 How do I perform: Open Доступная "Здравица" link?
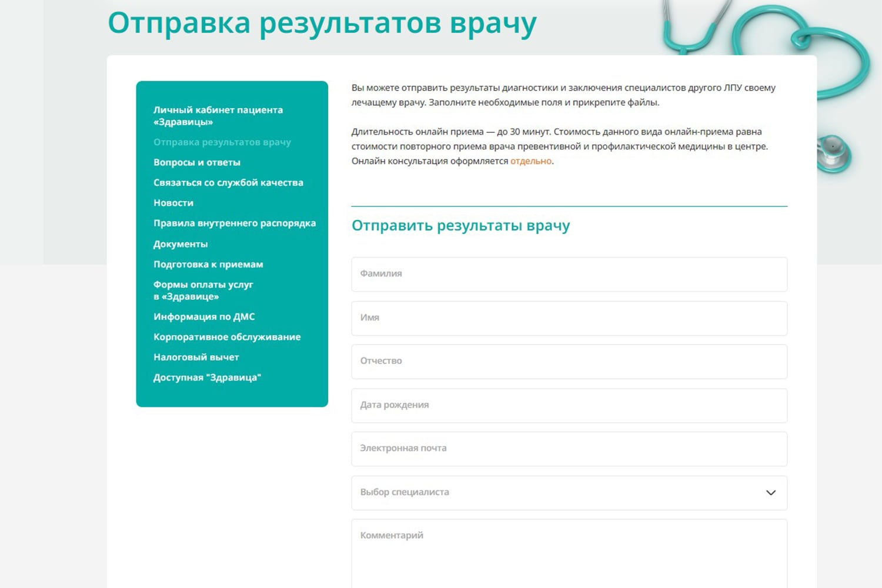pos(207,377)
